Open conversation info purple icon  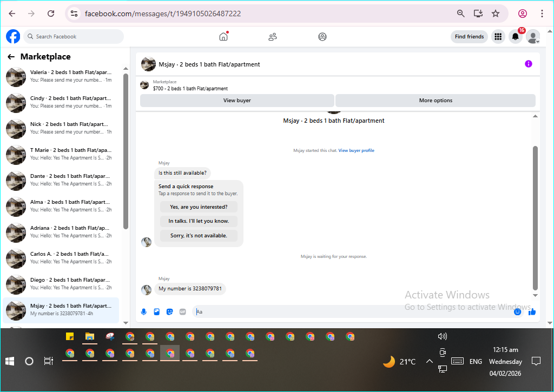[x=528, y=64]
